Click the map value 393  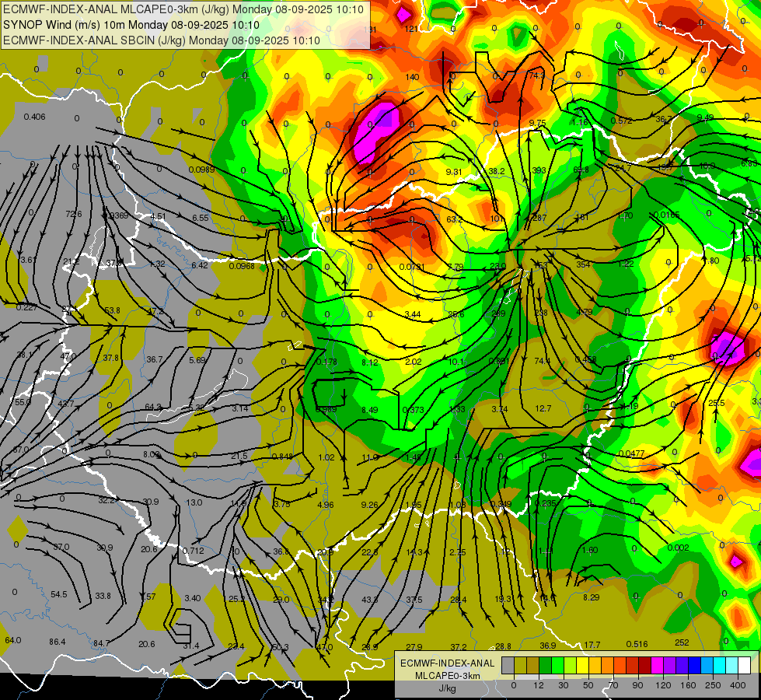click(x=539, y=170)
